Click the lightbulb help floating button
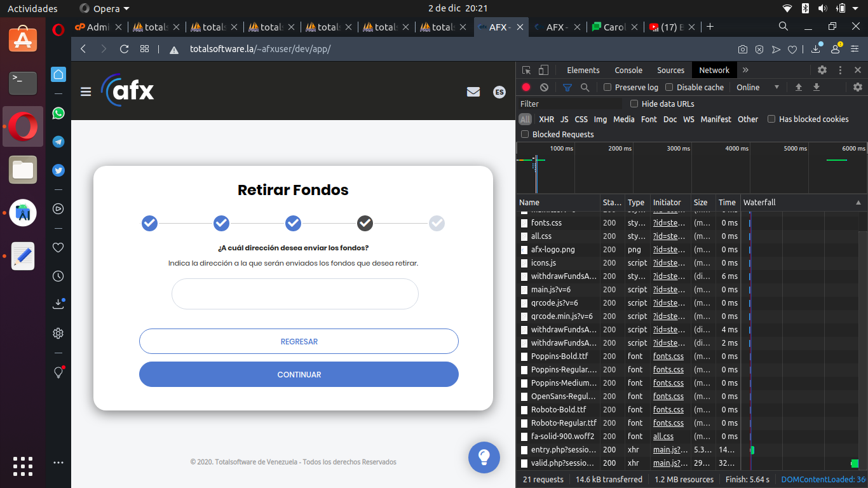This screenshot has height=488, width=868. click(x=484, y=457)
